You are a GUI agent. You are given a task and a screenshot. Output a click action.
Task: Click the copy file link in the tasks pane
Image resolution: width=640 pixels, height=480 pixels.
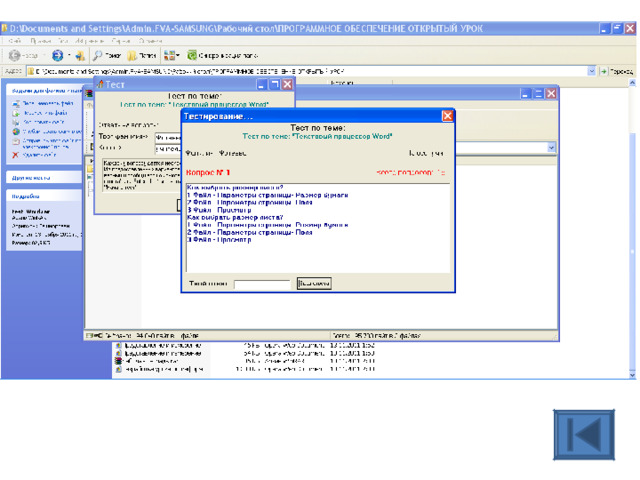(x=43, y=122)
